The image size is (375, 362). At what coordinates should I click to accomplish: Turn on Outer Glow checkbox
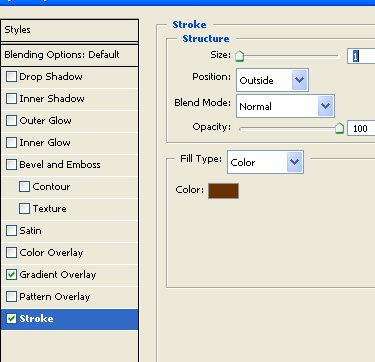pos(11,121)
